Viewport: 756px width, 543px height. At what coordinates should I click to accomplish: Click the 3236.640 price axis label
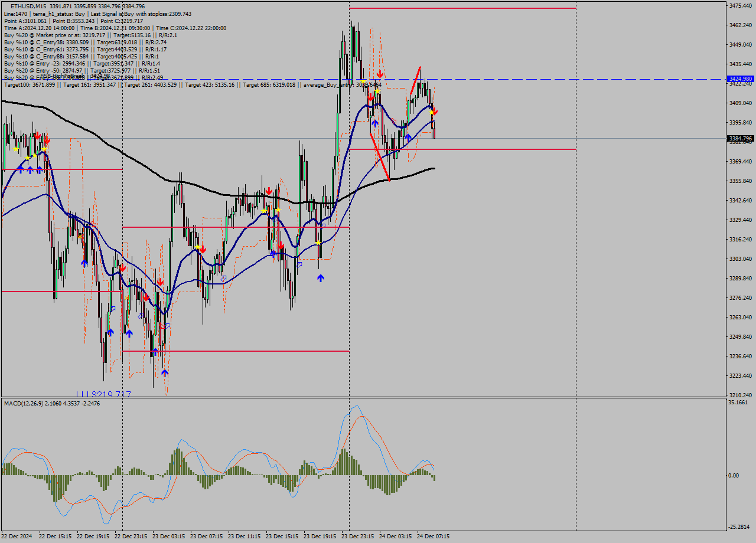coord(741,356)
